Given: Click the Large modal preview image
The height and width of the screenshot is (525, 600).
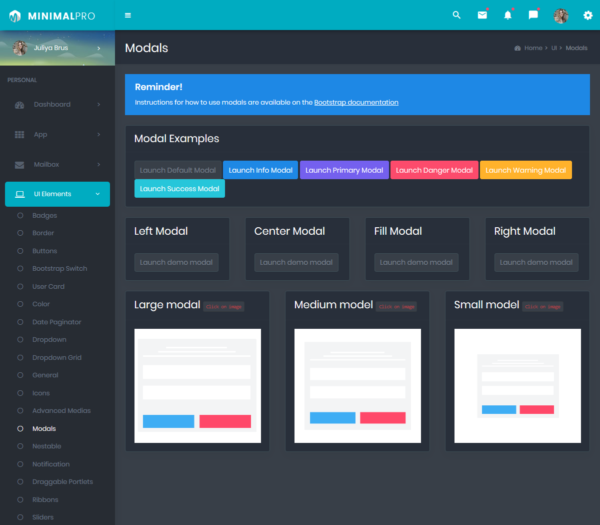Looking at the screenshot, I should pyautogui.click(x=197, y=386).
